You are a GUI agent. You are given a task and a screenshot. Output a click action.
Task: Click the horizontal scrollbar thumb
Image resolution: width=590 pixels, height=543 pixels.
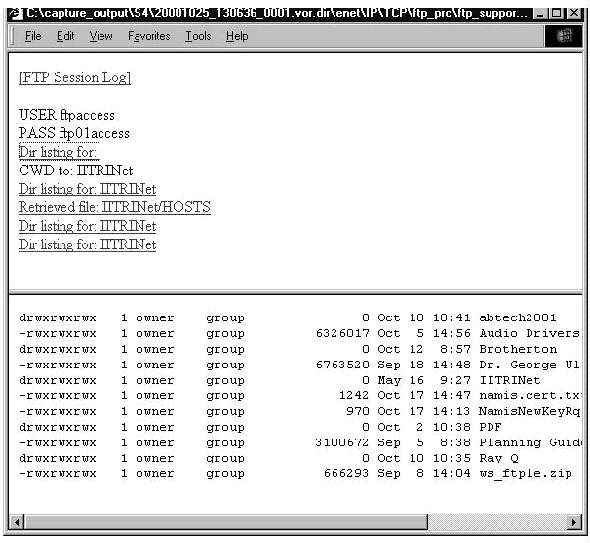pos(226,522)
